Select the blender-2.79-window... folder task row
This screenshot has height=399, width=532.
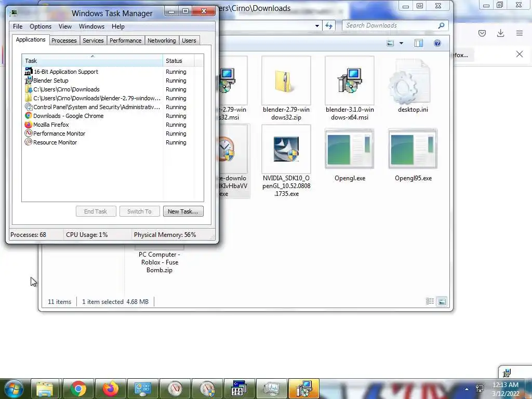[105, 98]
